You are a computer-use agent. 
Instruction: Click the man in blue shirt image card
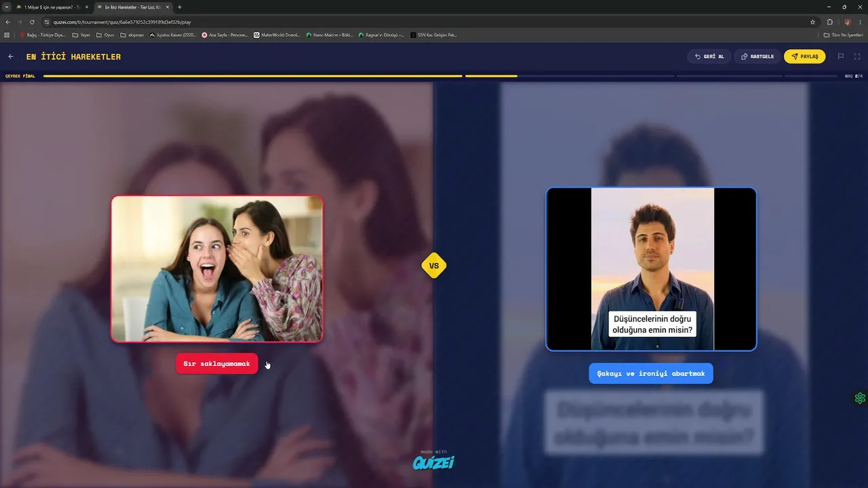point(651,269)
